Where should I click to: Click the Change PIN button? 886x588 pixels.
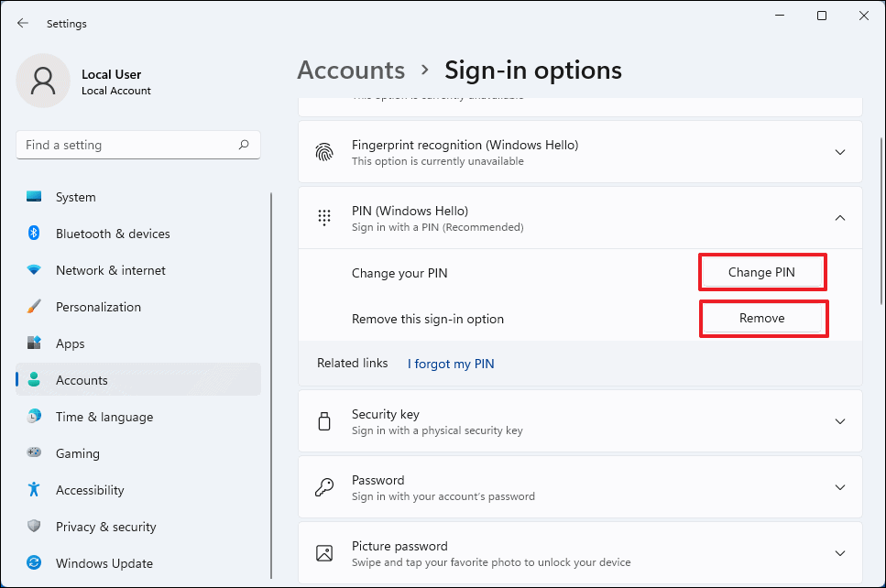pyautogui.click(x=762, y=272)
